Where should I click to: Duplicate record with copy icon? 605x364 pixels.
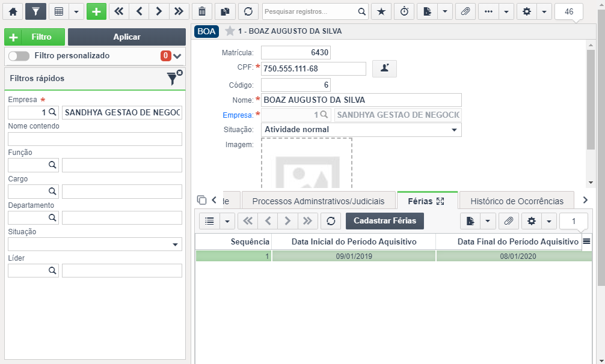point(225,11)
